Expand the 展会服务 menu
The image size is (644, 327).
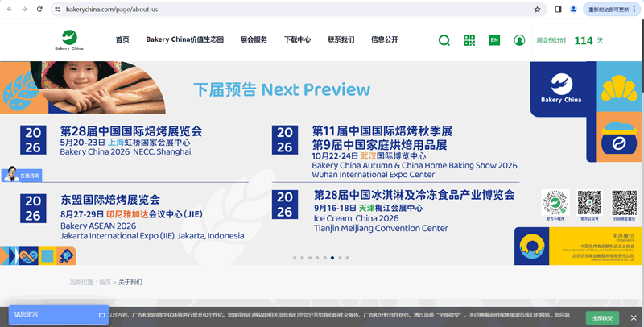pyautogui.click(x=254, y=40)
